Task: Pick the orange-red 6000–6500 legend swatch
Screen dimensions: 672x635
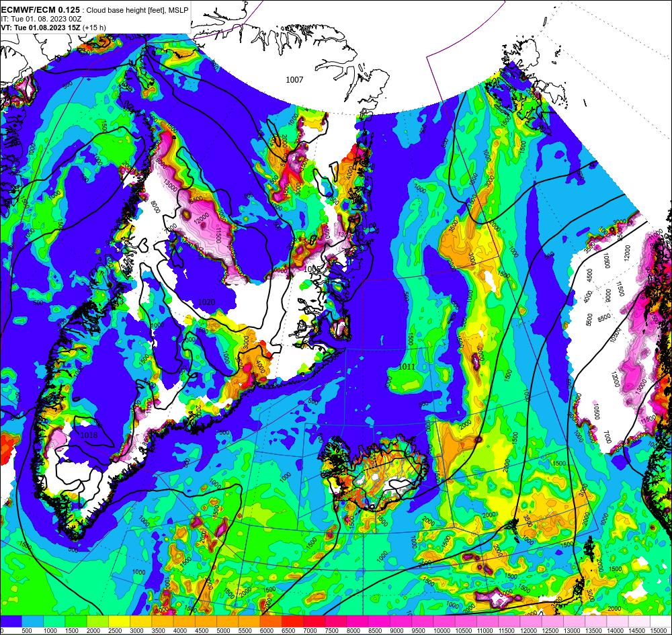Action: [271, 622]
